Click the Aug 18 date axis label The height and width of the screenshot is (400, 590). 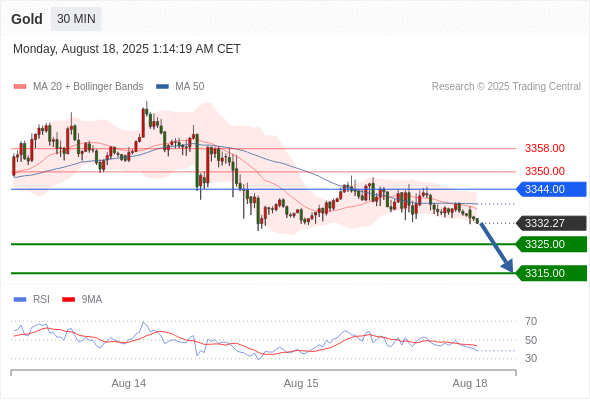pos(470,383)
